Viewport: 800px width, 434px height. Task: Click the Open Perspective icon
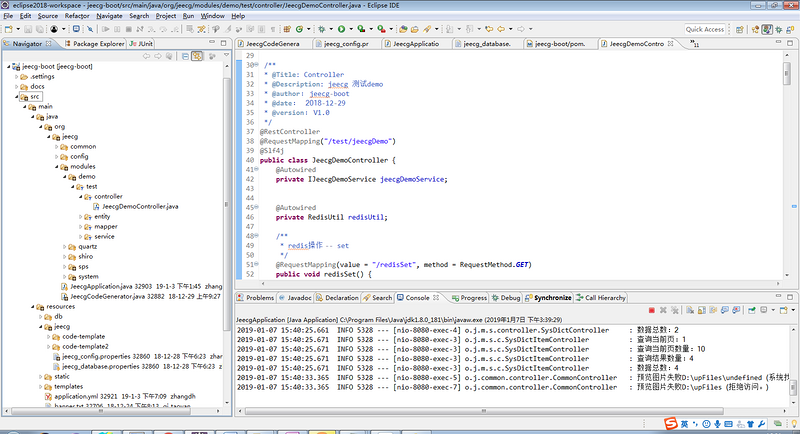coord(739,30)
